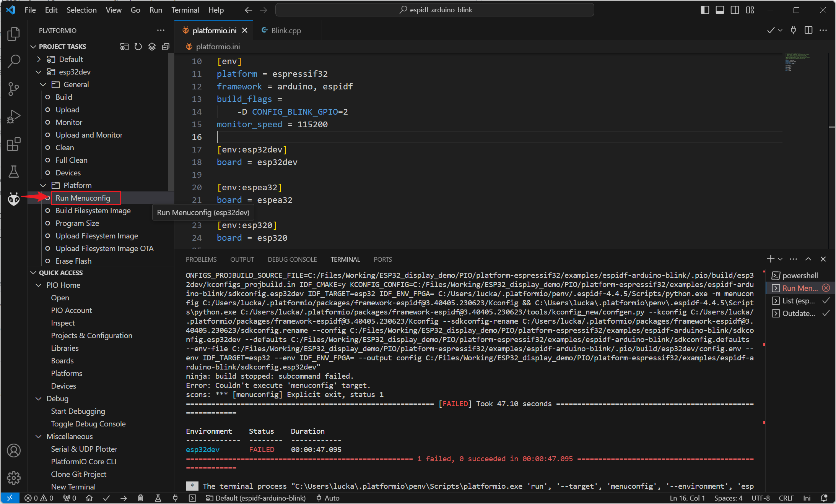The width and height of the screenshot is (836, 504).
Task: Start Serial Monitor via plug icon in status bar
Action: pyautogui.click(x=175, y=498)
